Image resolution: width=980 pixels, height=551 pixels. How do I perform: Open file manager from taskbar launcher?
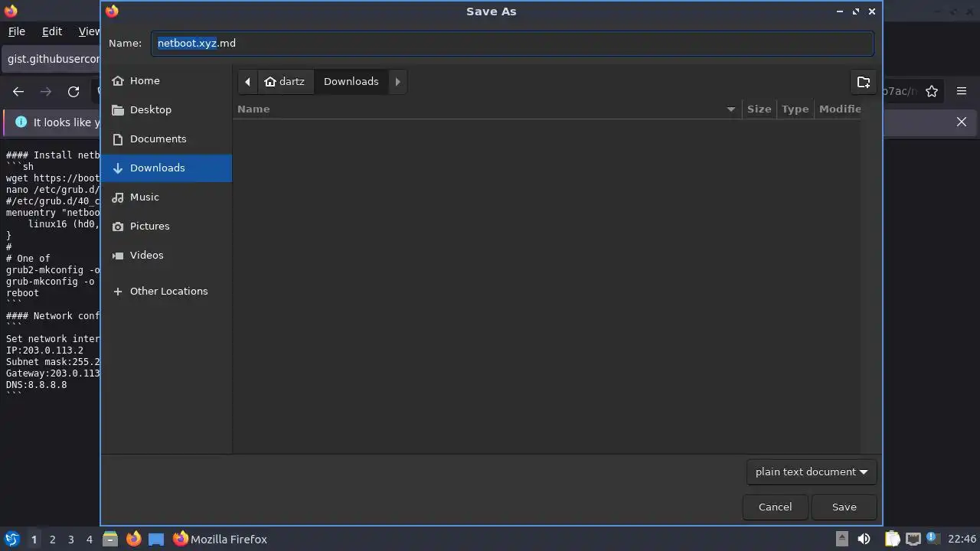pos(110,539)
